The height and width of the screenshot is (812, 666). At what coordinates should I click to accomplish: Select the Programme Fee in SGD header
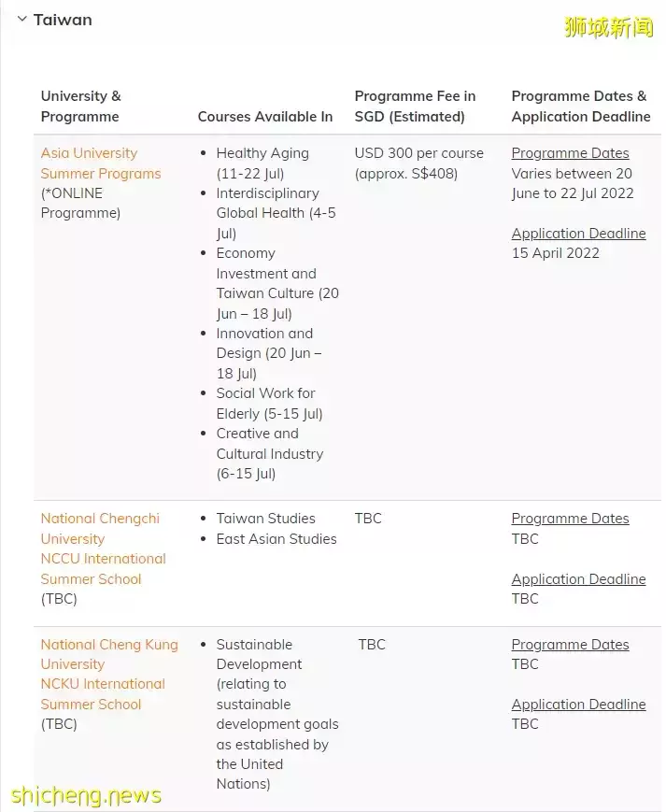pos(415,106)
